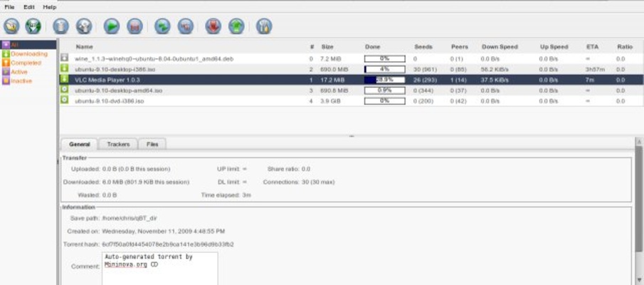Viewport: 644px width, 285px height.
Task: Click the 3h57m ETA cell
Action: point(595,70)
